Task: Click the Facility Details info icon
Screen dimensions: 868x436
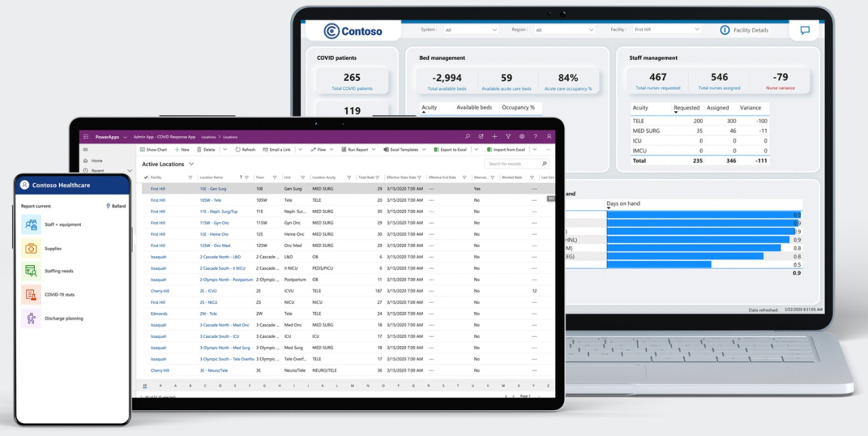Action: point(725,30)
